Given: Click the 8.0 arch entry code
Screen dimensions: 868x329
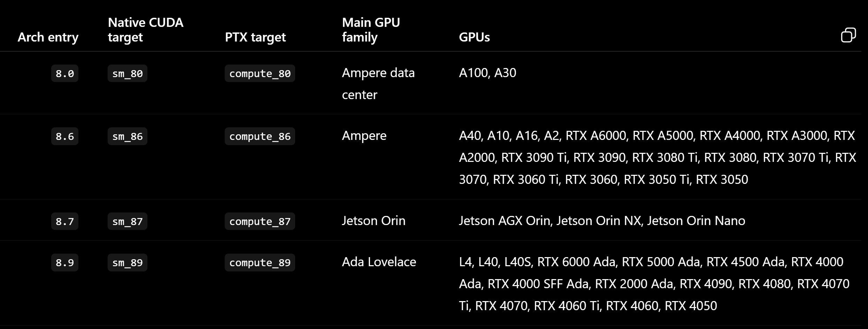Looking at the screenshot, I should pos(65,73).
